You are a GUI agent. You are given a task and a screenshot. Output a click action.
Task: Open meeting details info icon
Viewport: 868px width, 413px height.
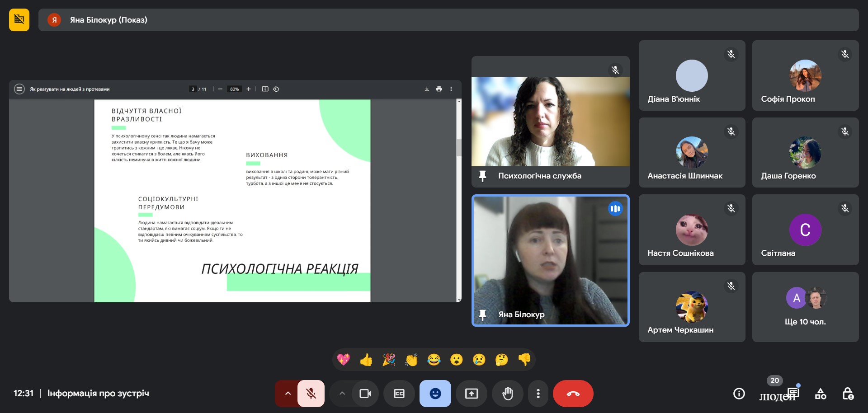[x=739, y=394]
